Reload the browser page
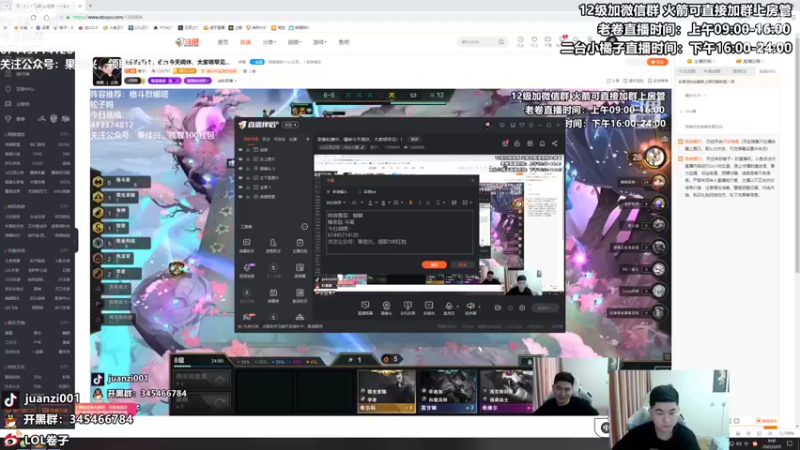Viewport: 800px width, 450px height. click(33, 17)
